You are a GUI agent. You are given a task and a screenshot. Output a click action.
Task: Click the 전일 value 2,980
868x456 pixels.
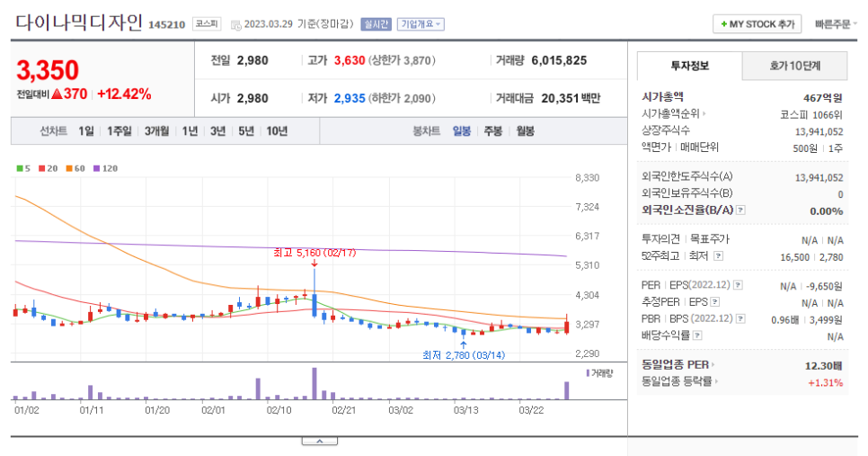[252, 60]
